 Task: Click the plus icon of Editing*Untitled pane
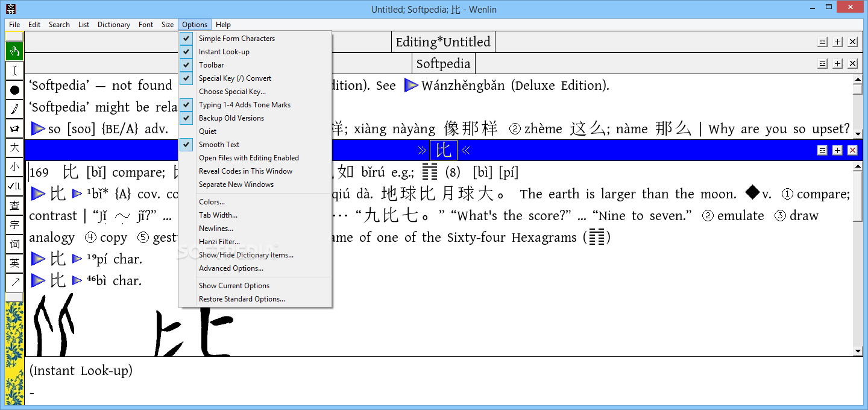click(x=837, y=42)
